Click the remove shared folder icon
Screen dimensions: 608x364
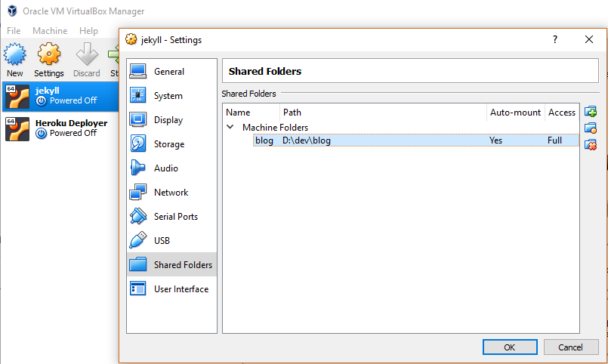tap(591, 144)
